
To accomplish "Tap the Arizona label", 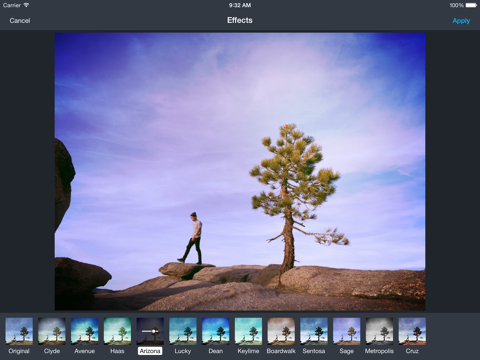I will [150, 351].
